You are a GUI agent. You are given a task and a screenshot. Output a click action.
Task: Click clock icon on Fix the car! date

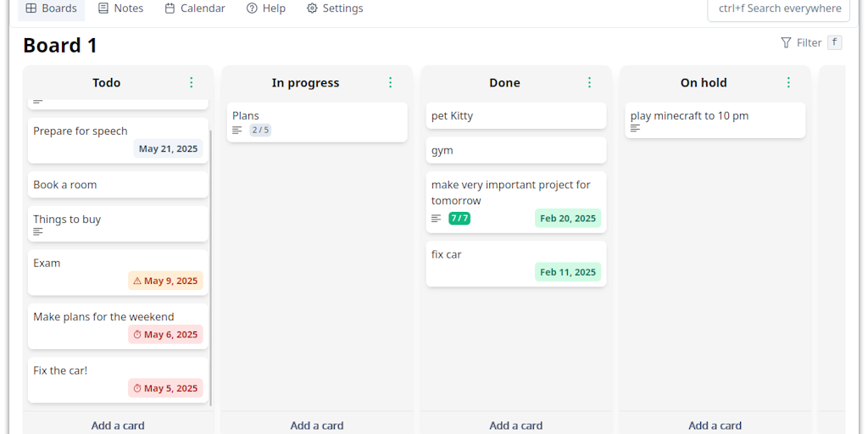click(137, 388)
